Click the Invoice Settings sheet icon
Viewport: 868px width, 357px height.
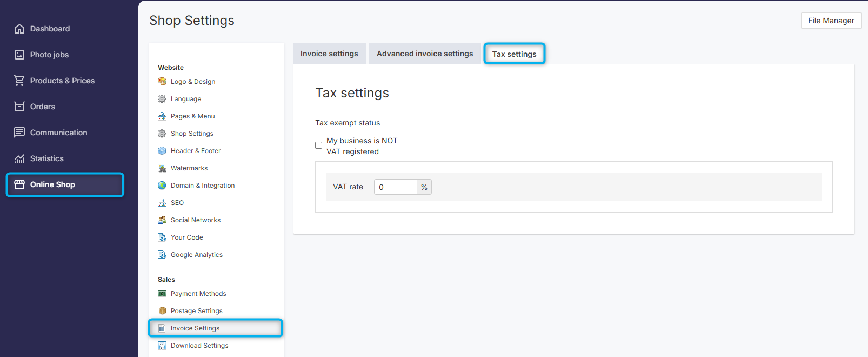[162, 328]
